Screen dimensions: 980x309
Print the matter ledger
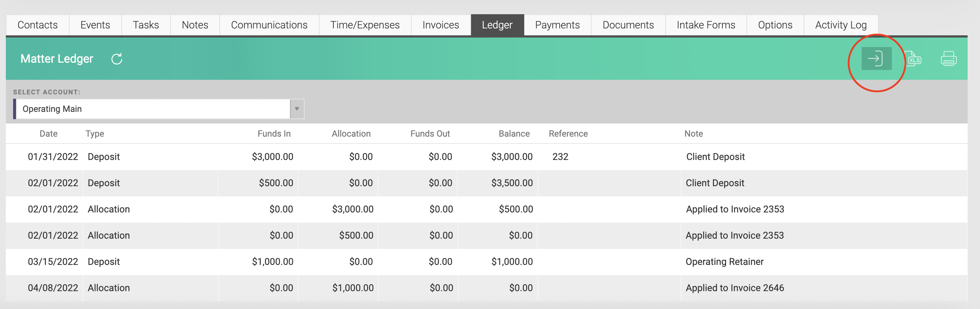tap(948, 59)
